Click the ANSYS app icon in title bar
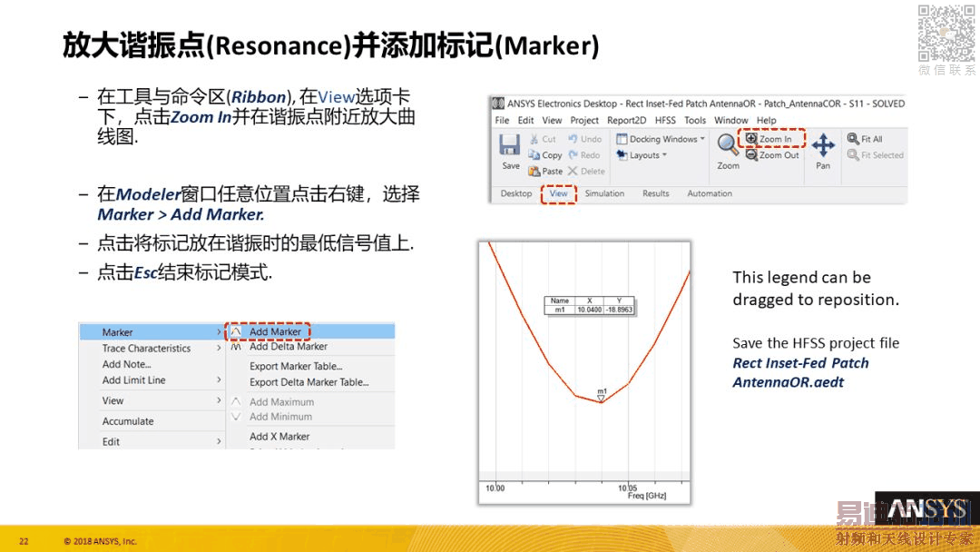This screenshot has height=552, width=980. [x=498, y=103]
